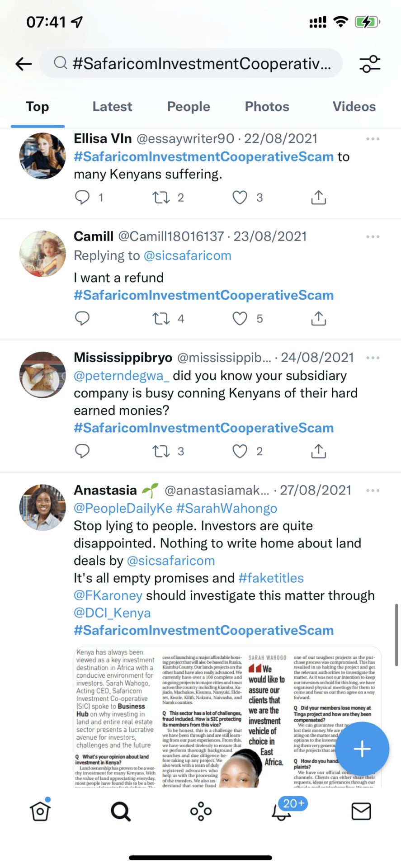The image size is (401, 868).
Task: Retweet Camill's refund tweet
Action: 161,319
